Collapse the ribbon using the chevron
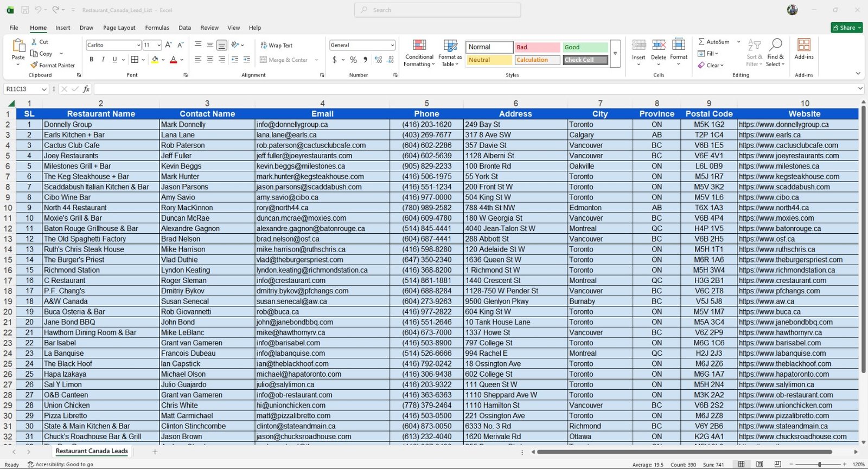Screen dimensions: 868x469 (858, 73)
